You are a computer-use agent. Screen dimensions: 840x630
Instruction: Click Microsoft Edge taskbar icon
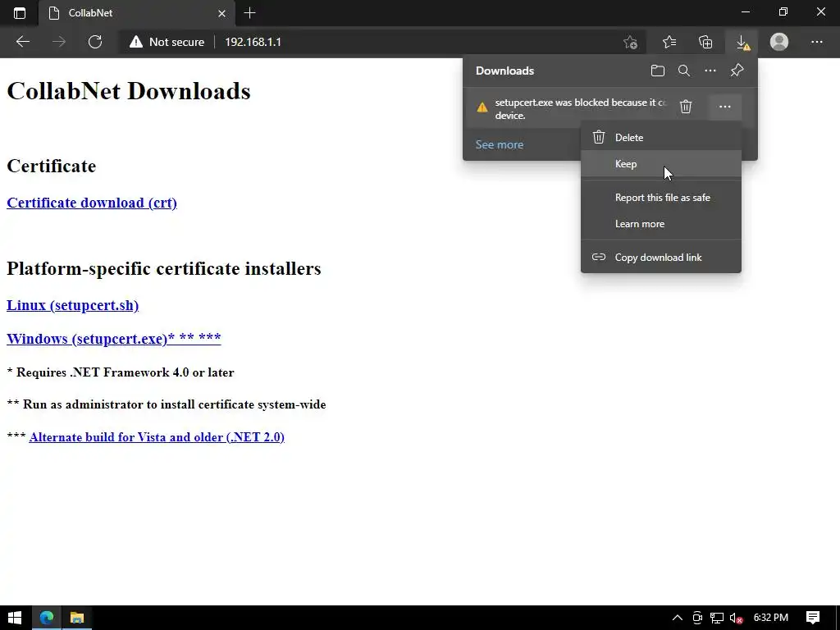[x=47, y=618]
